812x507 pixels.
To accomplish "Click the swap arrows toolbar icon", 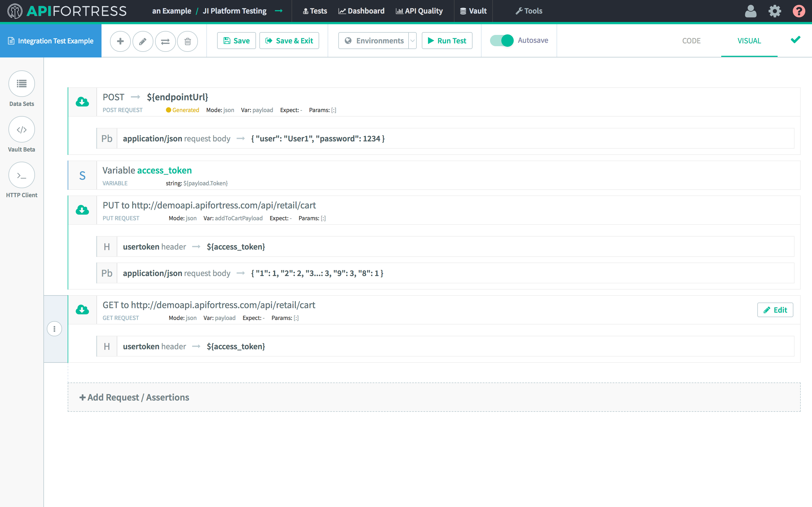I will (165, 41).
